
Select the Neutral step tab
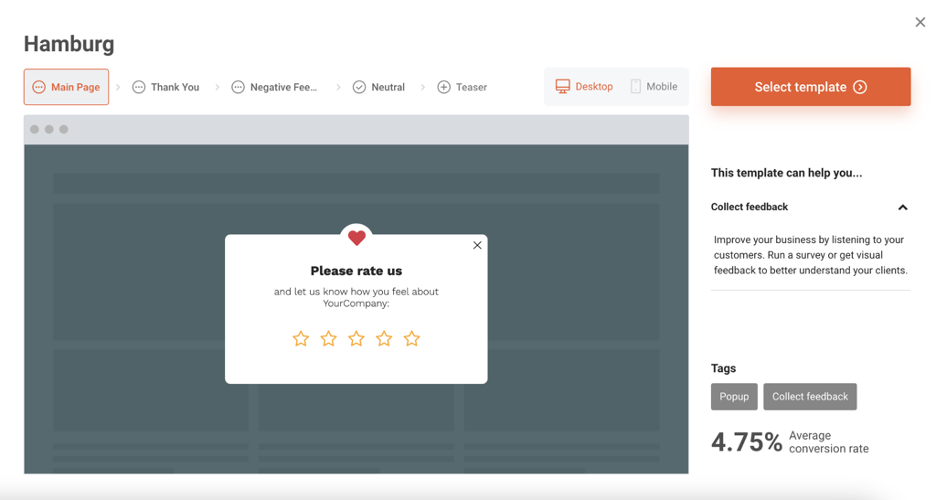[378, 87]
